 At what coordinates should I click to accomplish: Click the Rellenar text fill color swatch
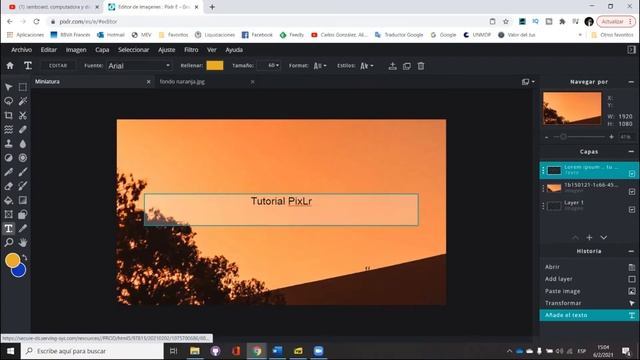[215, 65]
